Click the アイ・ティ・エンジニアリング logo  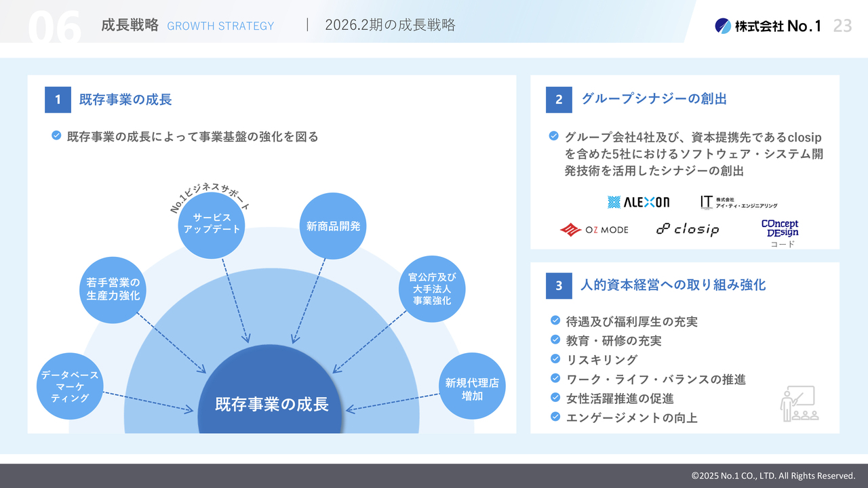(x=739, y=202)
